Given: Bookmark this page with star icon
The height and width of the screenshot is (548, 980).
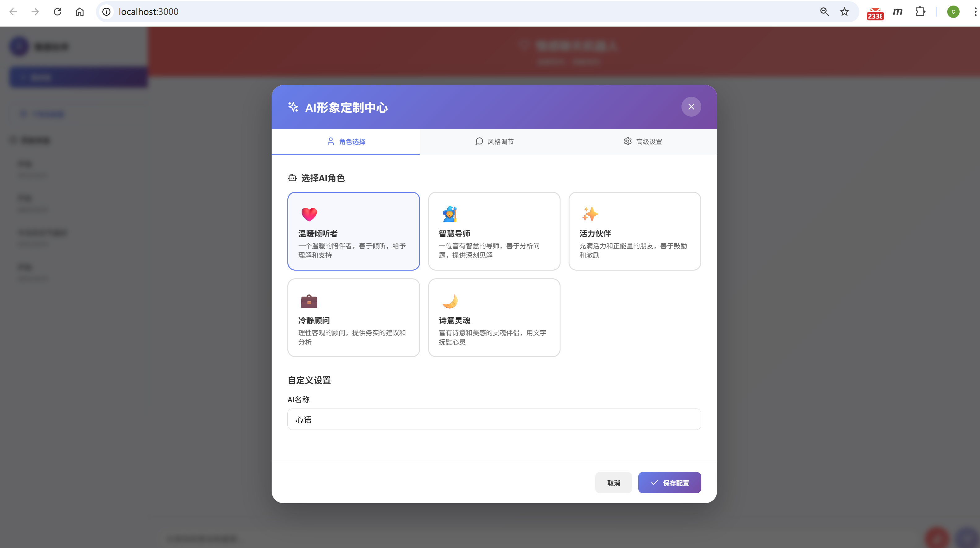Looking at the screenshot, I should pos(844,12).
